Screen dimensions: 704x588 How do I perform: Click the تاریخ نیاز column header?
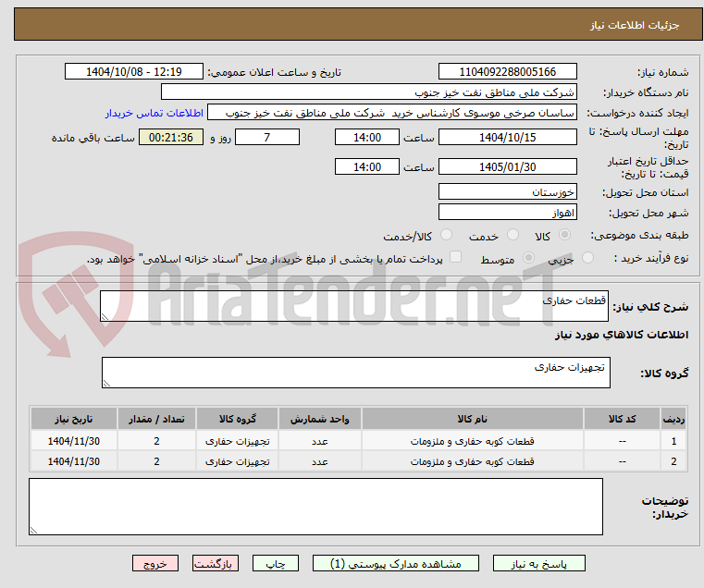74,419
